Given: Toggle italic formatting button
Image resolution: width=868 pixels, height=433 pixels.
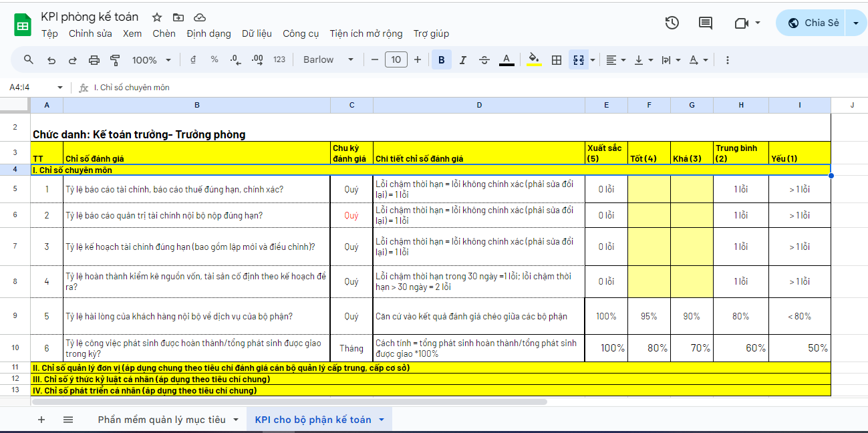Looking at the screenshot, I should click(463, 60).
